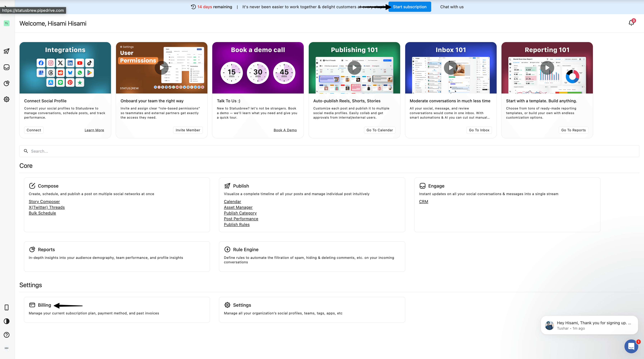The height and width of the screenshot is (359, 644).
Task: Play the User Permissions video
Action: coord(162,68)
